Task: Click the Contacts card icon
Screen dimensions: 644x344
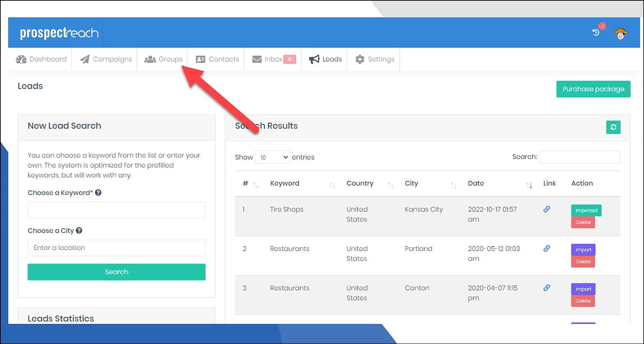Action: [x=201, y=59]
